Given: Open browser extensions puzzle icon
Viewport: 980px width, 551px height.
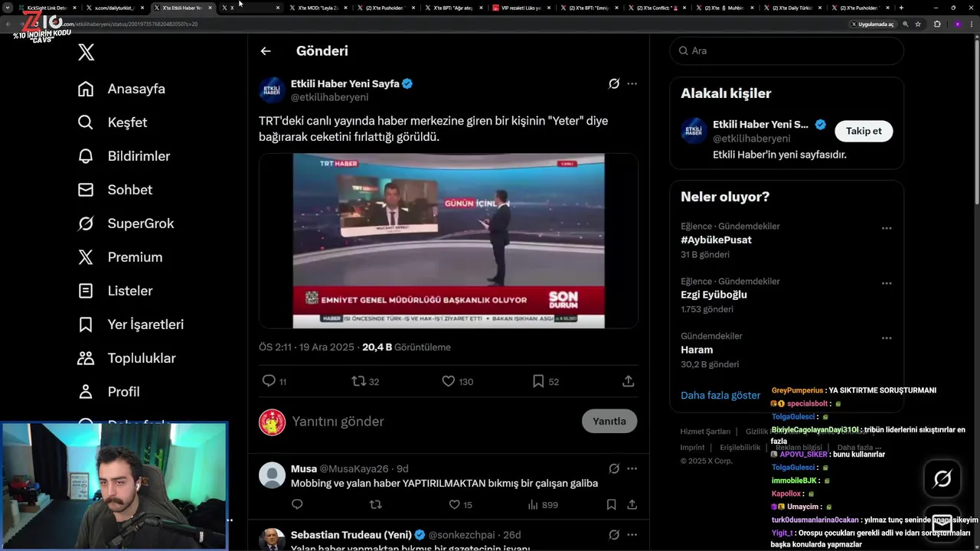Looking at the screenshot, I should click(937, 24).
